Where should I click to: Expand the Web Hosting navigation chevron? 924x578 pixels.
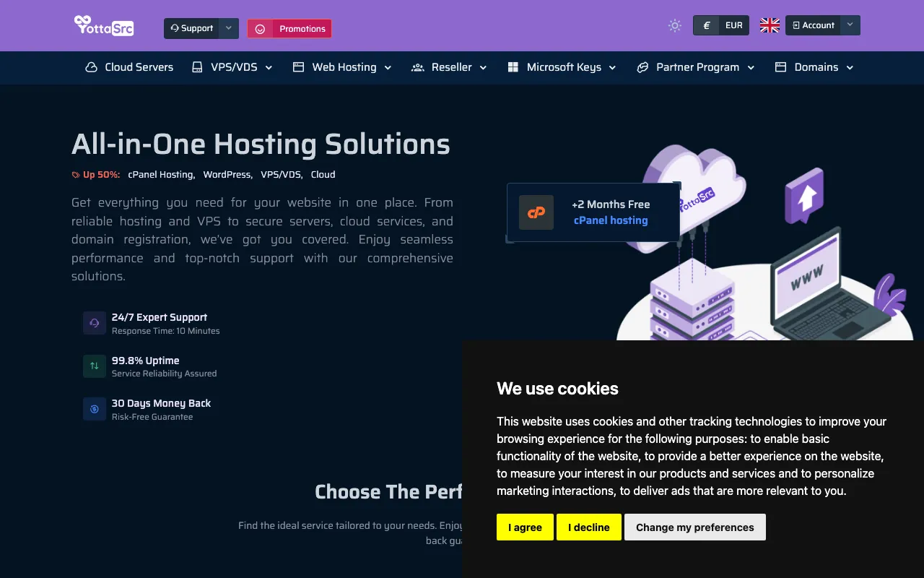(388, 68)
